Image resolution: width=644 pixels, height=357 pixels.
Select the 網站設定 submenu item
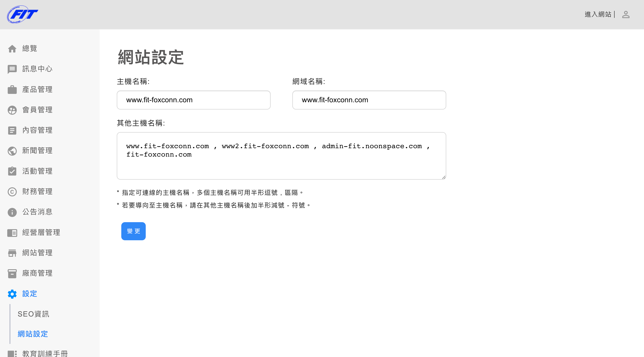coord(33,334)
